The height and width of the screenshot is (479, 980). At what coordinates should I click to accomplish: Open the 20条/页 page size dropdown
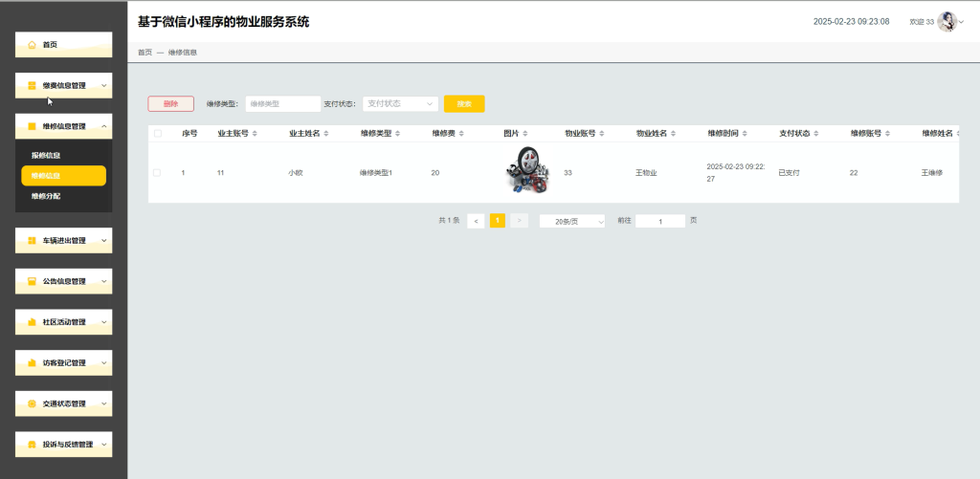pos(572,221)
